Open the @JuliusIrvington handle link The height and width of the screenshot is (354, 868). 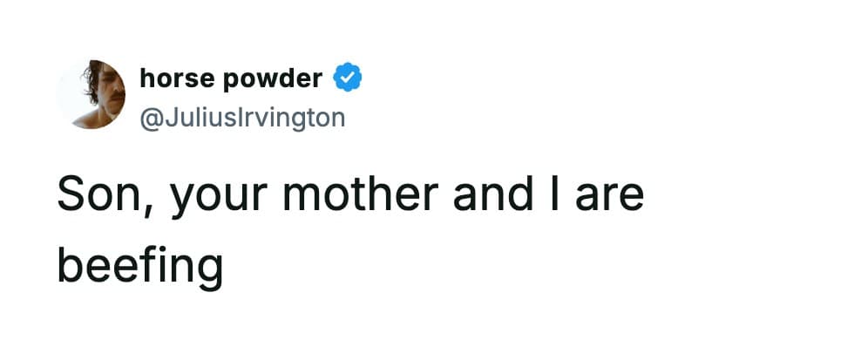(x=242, y=117)
